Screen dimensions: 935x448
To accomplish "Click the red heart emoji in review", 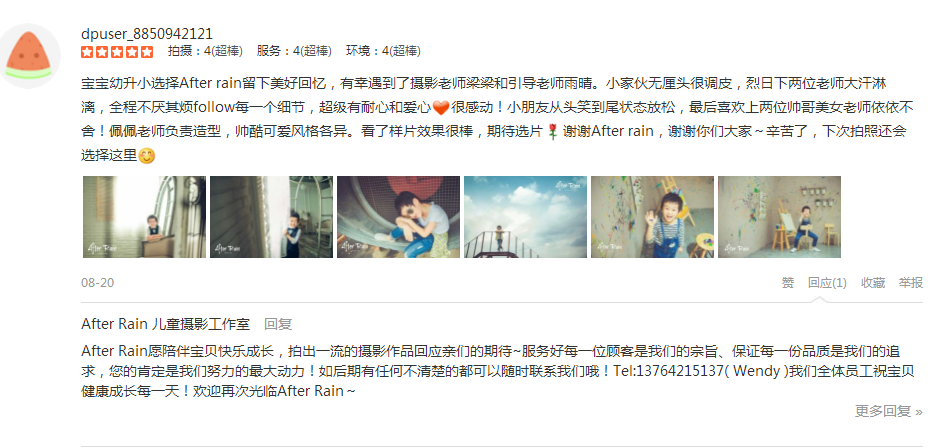I will point(440,108).
